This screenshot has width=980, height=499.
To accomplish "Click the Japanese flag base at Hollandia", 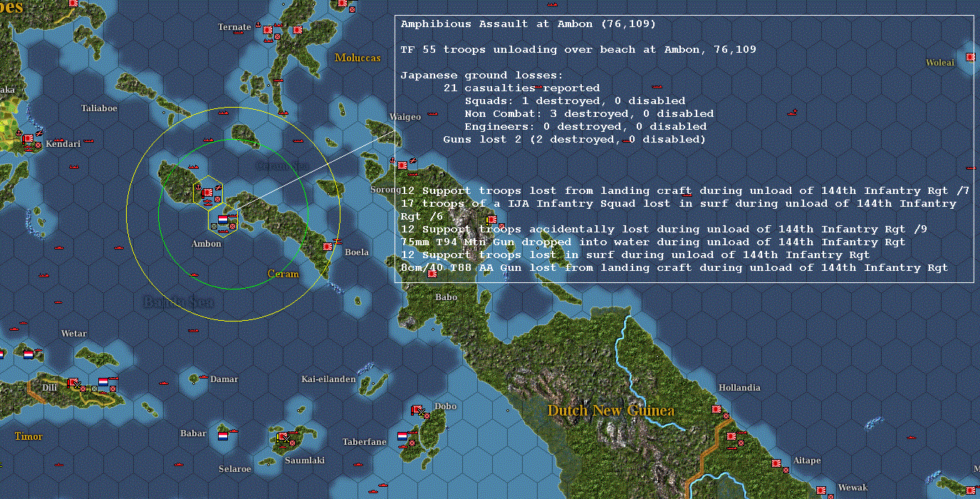I will point(716,409).
